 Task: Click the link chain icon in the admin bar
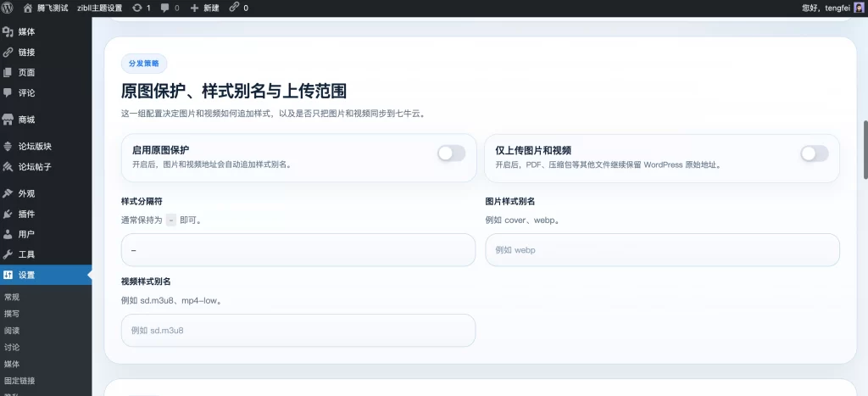tap(234, 7)
